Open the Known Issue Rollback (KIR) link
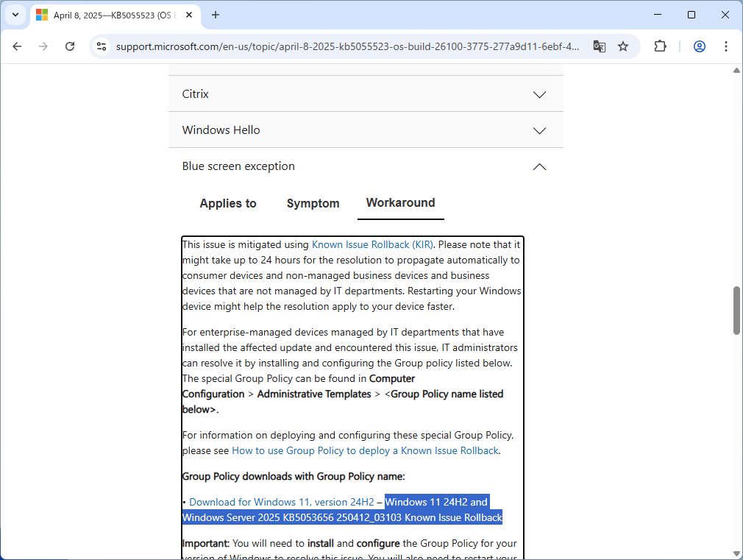 372,244
